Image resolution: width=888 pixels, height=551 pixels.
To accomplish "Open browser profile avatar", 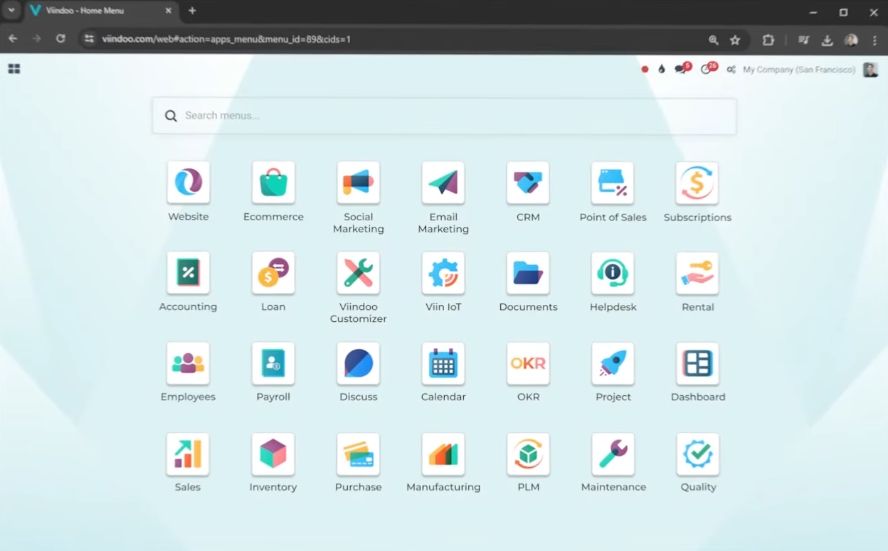I will pos(851,40).
